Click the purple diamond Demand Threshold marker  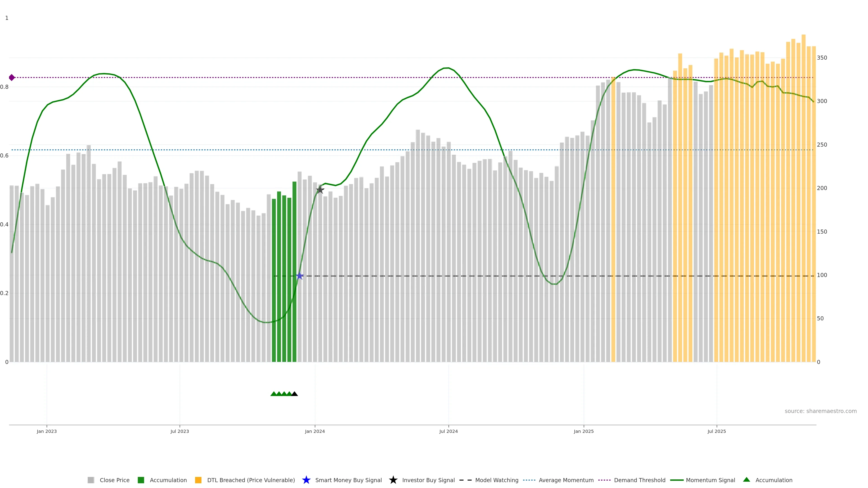point(12,77)
